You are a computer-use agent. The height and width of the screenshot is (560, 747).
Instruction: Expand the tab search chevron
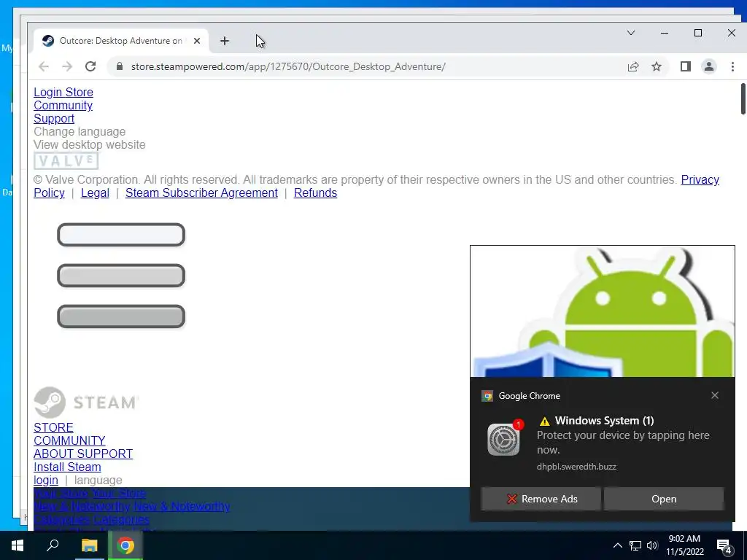click(x=631, y=33)
